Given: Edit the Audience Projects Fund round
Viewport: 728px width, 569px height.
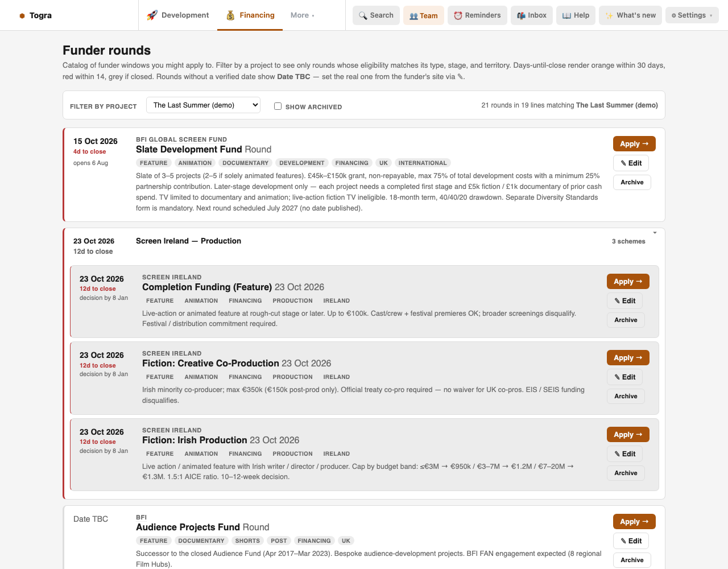Looking at the screenshot, I should tap(631, 541).
